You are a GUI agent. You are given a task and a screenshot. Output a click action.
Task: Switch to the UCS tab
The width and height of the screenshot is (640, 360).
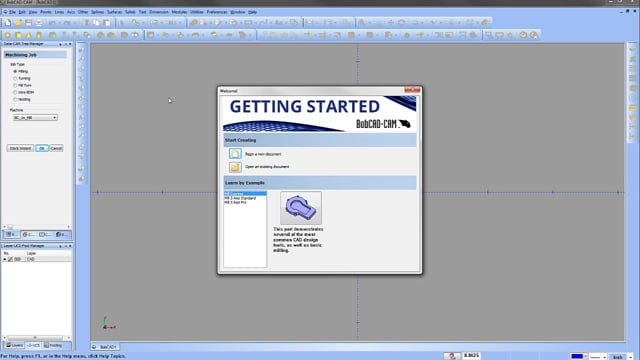pyautogui.click(x=33, y=345)
